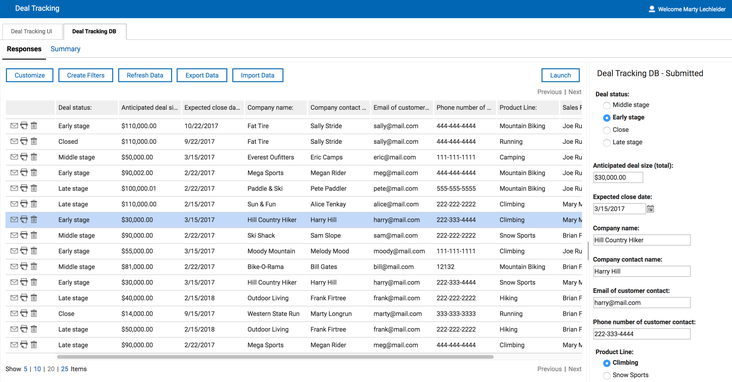Click the print icon in the Paddle & Ski row
Image resolution: width=732 pixels, height=382 pixels.
(x=24, y=188)
